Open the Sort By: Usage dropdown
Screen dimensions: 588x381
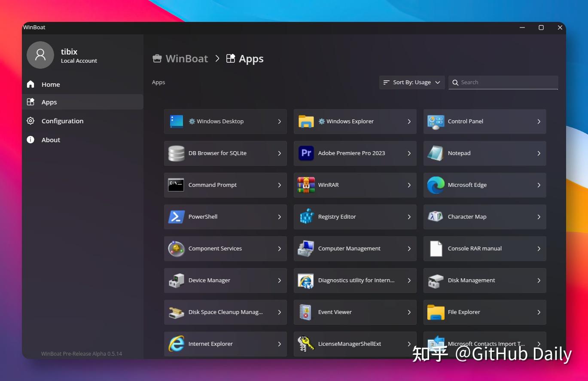click(x=411, y=82)
